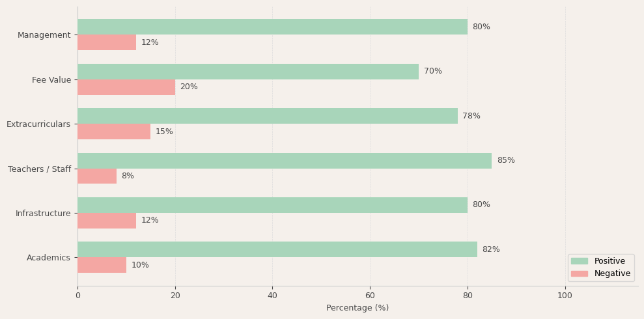Click the Management positive 80% bar
This screenshot has height=319, width=644.
272,27
